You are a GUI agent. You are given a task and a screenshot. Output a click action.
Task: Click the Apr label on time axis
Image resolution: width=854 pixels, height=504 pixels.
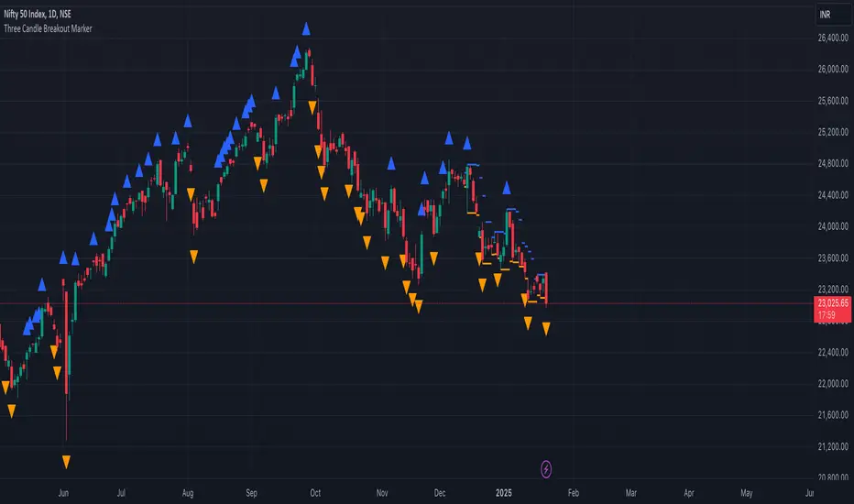pyautogui.click(x=688, y=493)
